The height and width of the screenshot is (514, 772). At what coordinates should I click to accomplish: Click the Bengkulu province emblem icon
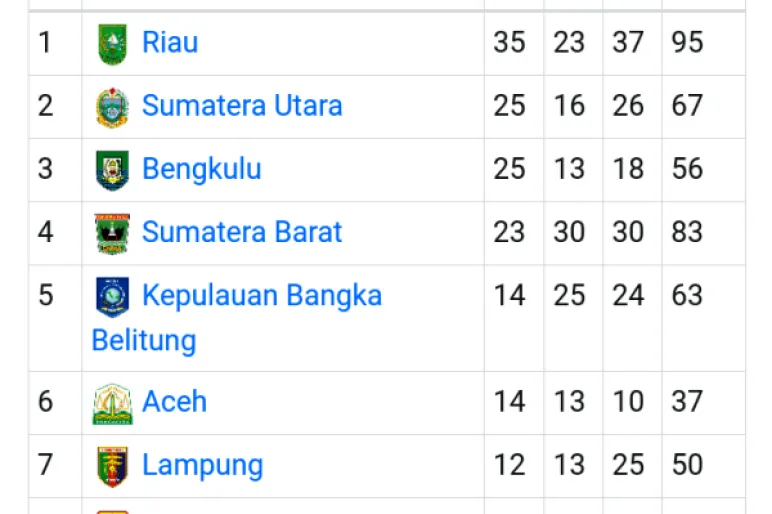click(x=112, y=170)
